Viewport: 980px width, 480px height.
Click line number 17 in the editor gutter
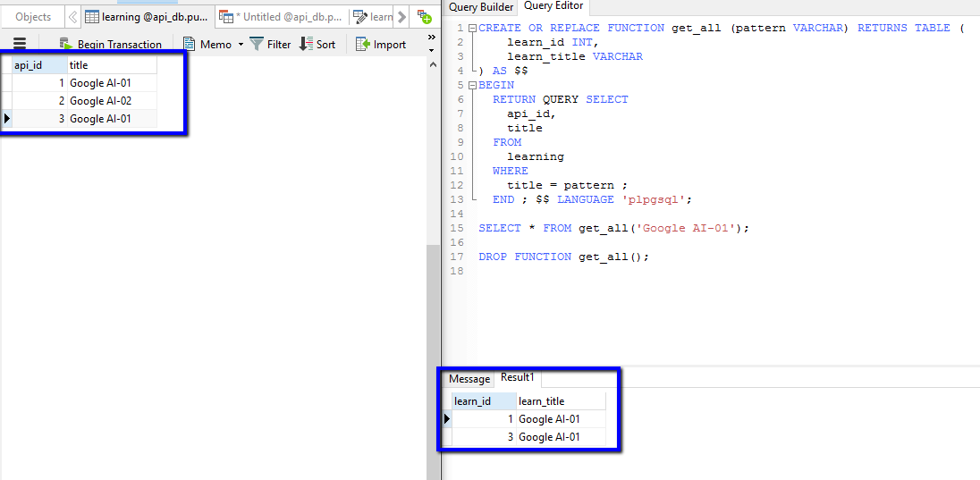[457, 257]
